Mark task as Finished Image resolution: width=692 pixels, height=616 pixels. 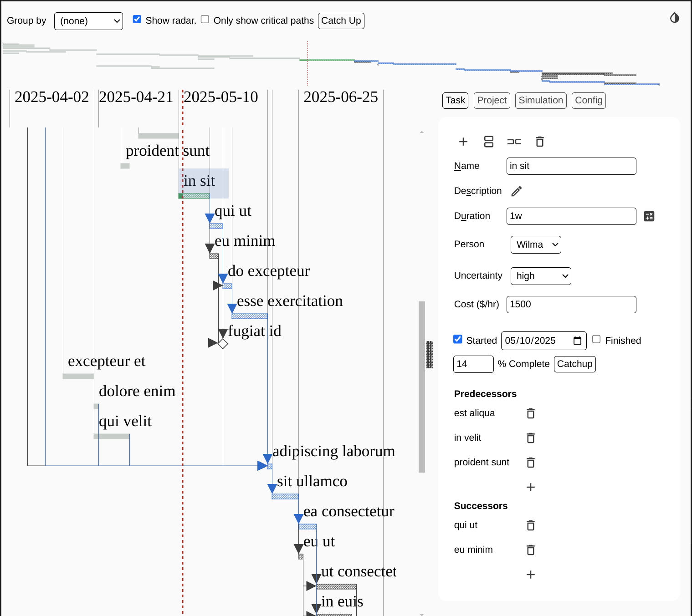tap(596, 339)
